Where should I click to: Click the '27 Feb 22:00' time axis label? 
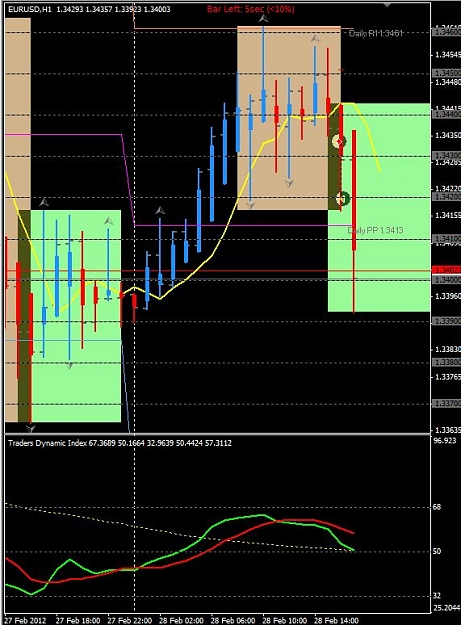coord(130,621)
